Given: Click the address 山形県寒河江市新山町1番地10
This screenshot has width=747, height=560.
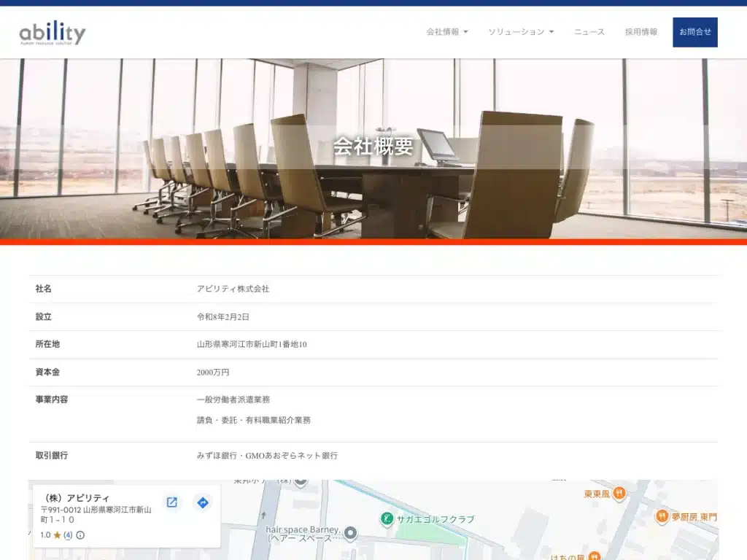Looking at the screenshot, I should (252, 344).
